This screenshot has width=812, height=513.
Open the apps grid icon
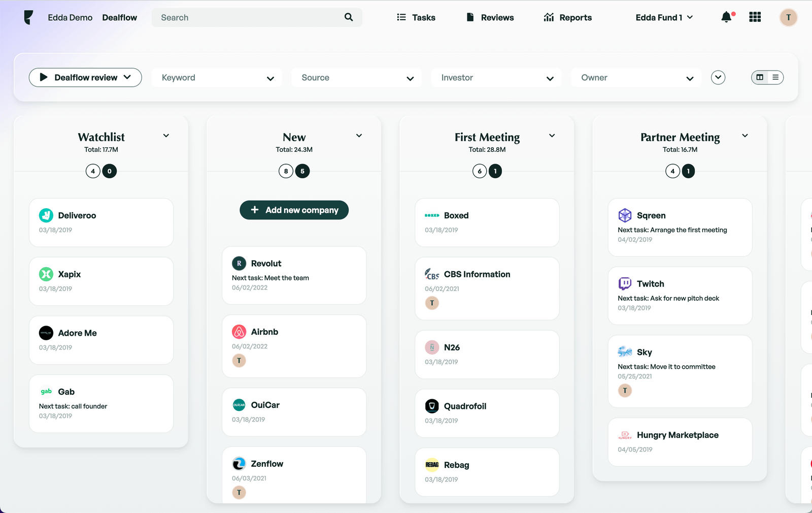coord(755,17)
